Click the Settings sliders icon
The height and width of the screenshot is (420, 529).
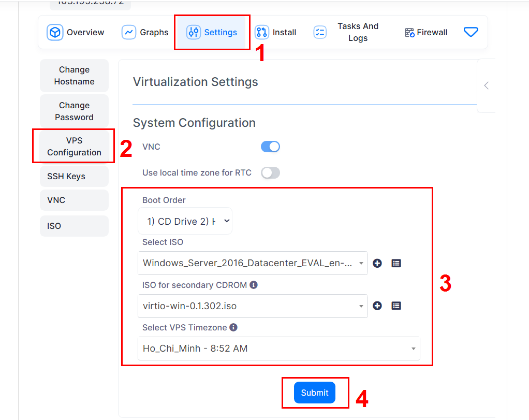pos(194,33)
